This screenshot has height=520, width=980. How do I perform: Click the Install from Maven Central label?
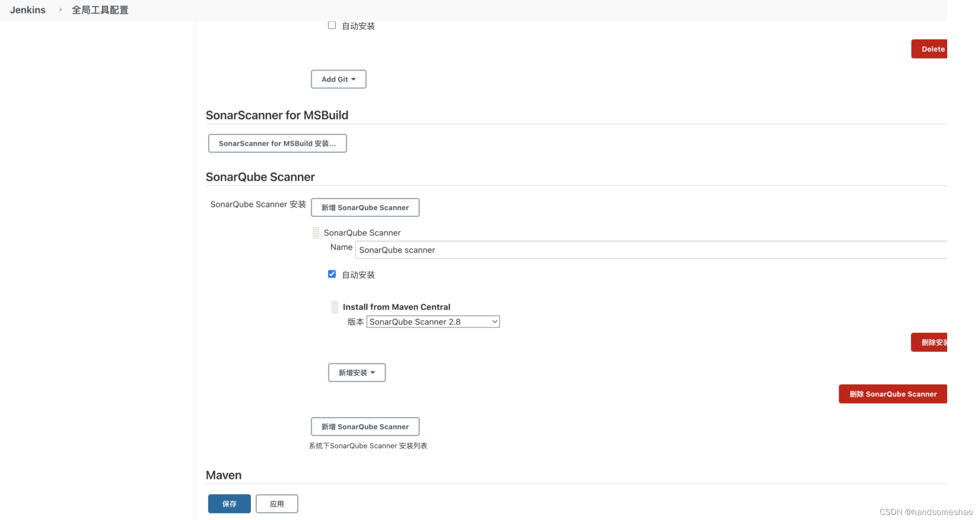[x=397, y=307]
